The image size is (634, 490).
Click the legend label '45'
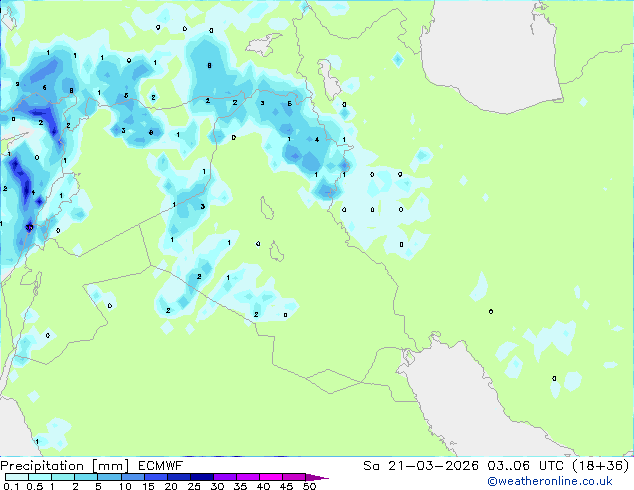286,486
